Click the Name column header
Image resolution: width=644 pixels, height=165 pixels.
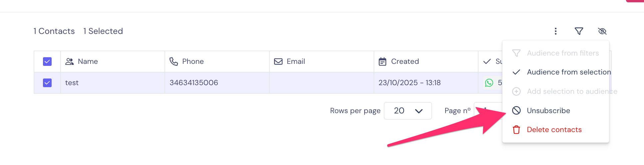click(x=88, y=62)
